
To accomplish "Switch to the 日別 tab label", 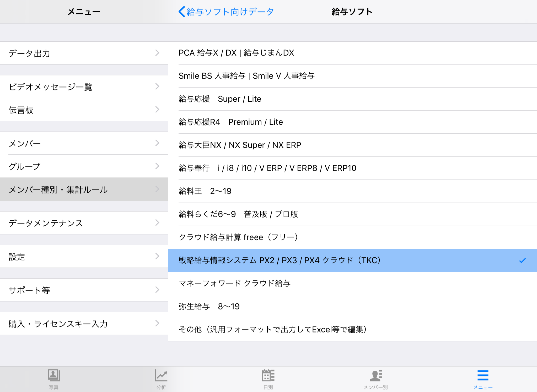I will point(268,387).
